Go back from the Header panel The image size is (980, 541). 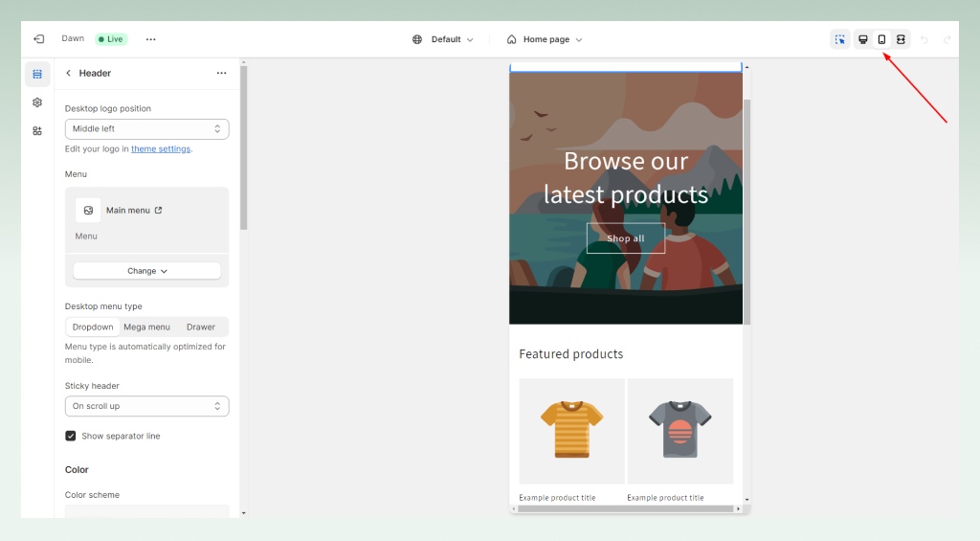[x=68, y=73]
